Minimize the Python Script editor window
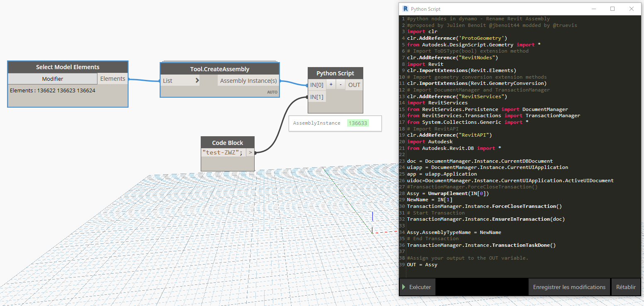This screenshot has width=644, height=306. coord(593,9)
